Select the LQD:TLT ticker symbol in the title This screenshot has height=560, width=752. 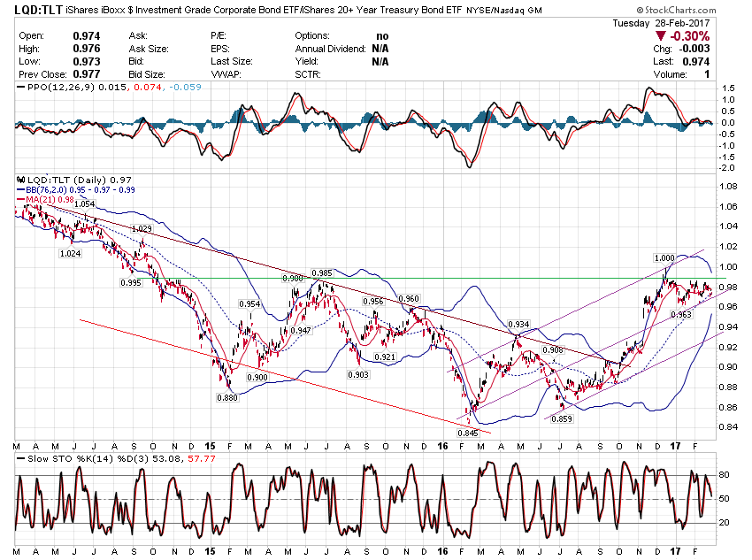[x=38, y=10]
